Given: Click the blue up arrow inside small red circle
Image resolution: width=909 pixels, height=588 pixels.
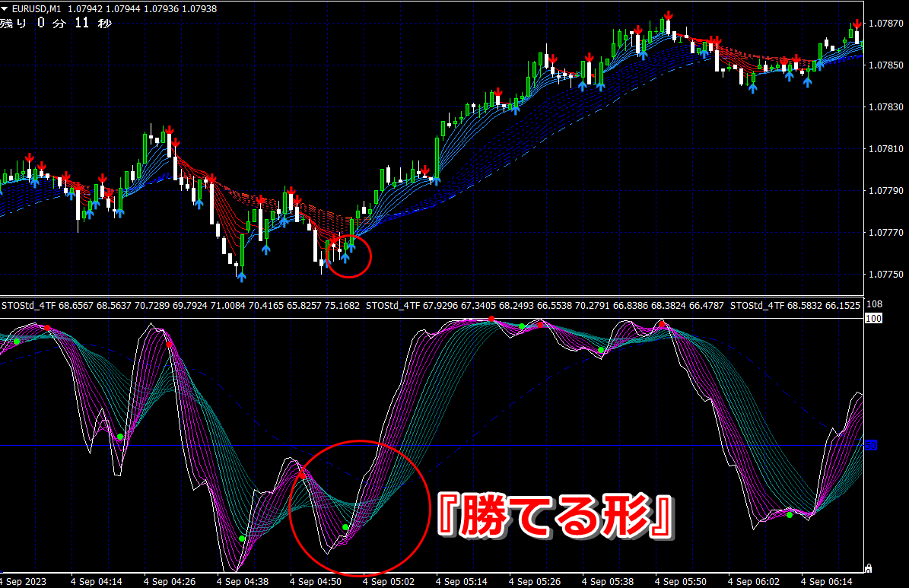Looking at the screenshot, I should (x=345, y=257).
